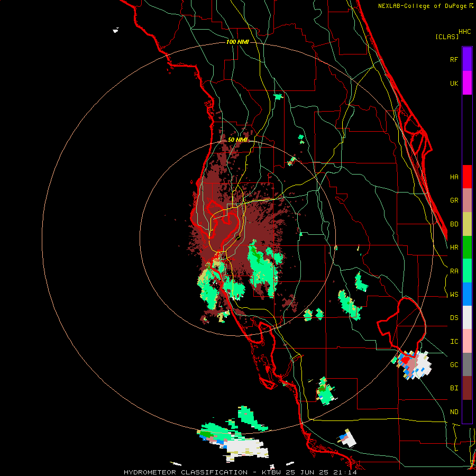Click the NEXLAB-College of DuPage text
The width and height of the screenshot is (476, 476).
tap(422, 6)
